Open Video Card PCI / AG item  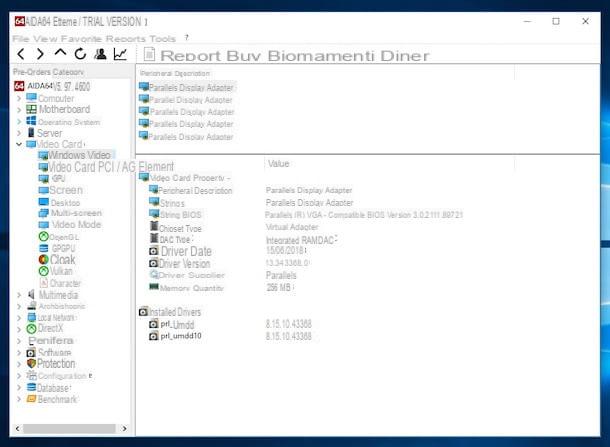coord(86,167)
